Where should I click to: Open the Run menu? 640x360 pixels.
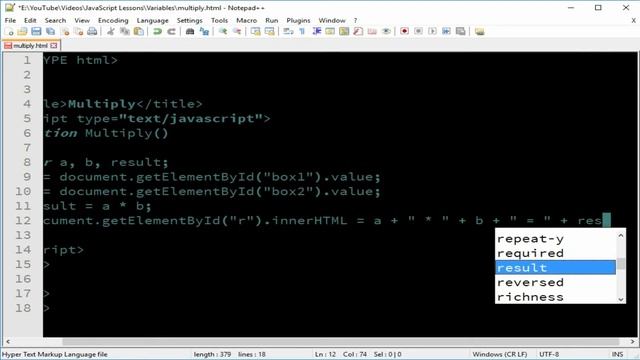[271, 20]
